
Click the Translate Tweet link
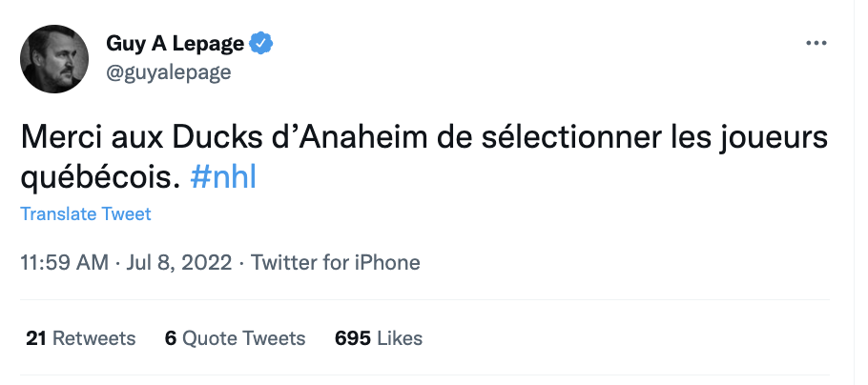pyautogui.click(x=86, y=214)
